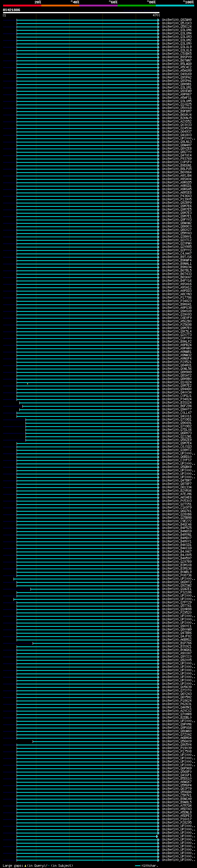Click the label UniRef100_Q10QZ5

click(x=177, y=104)
